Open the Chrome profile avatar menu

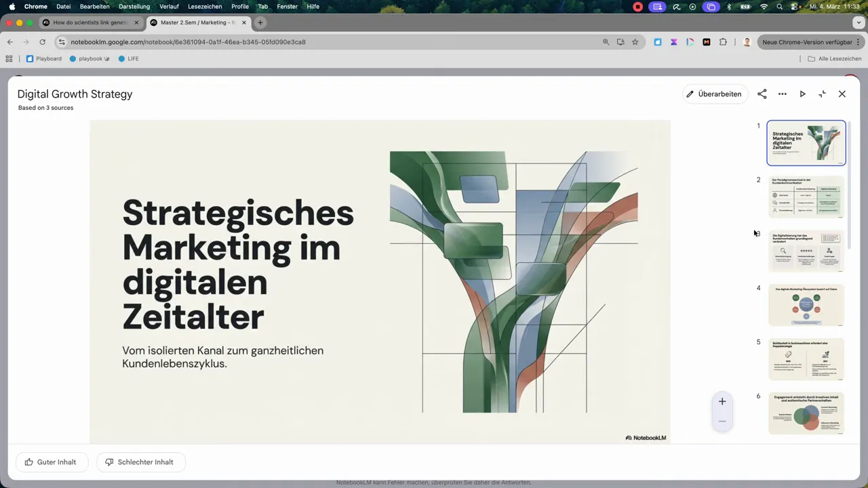coord(747,42)
